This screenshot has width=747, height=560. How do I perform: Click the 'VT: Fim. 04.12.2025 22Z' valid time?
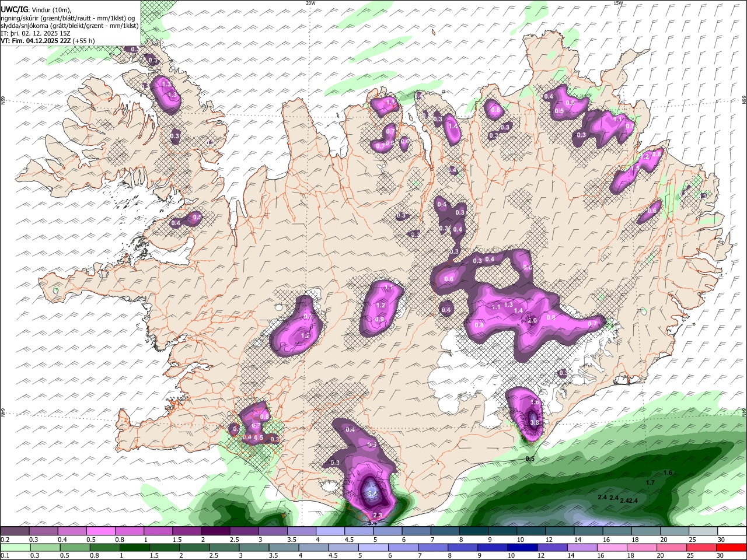[x=36, y=41]
